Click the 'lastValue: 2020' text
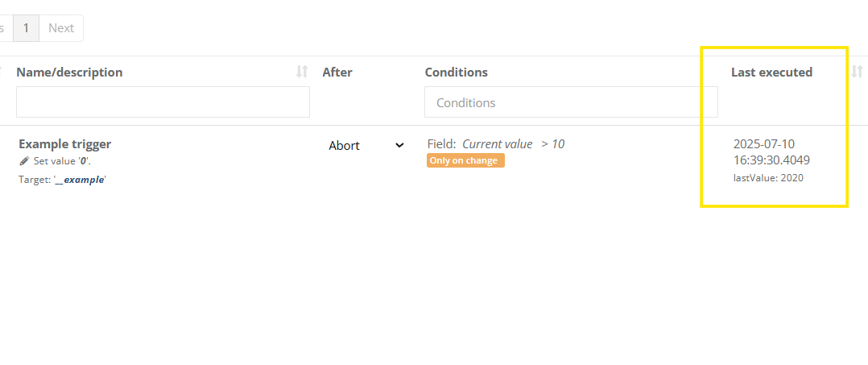 pos(768,178)
